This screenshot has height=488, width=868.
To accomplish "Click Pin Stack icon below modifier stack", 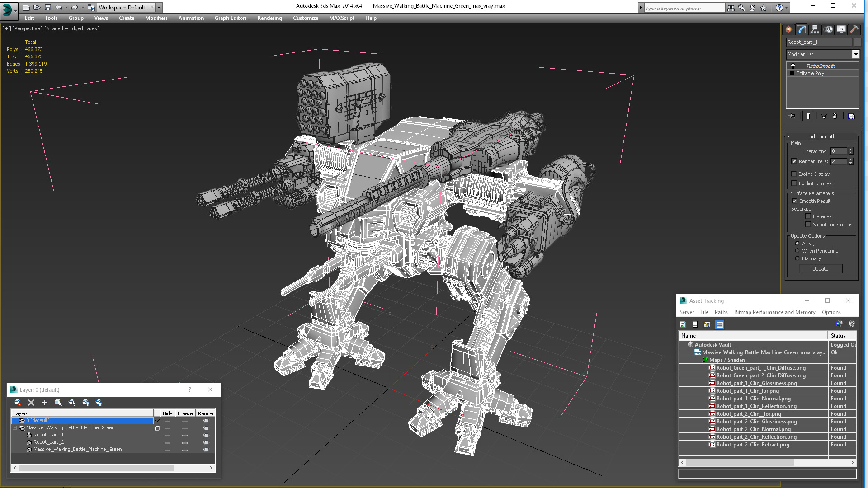I will [x=792, y=116].
